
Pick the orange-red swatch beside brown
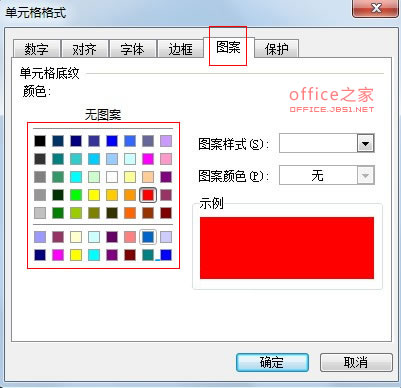(x=130, y=213)
